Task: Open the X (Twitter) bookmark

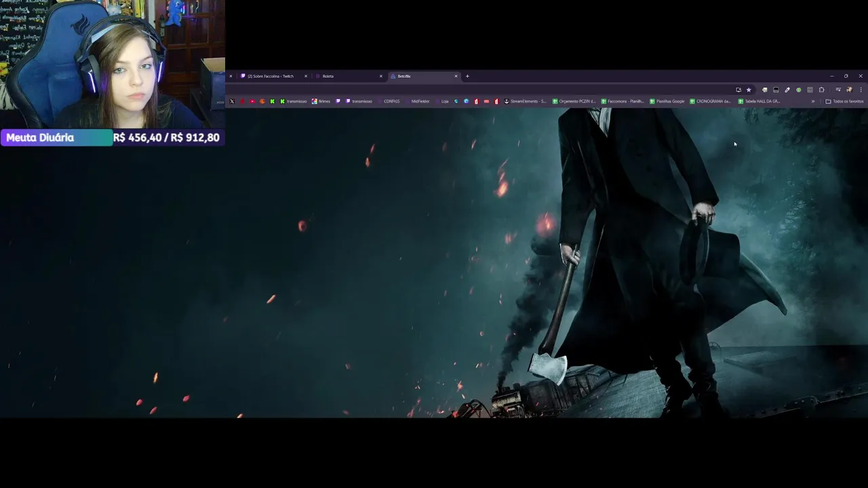Action: click(232, 101)
